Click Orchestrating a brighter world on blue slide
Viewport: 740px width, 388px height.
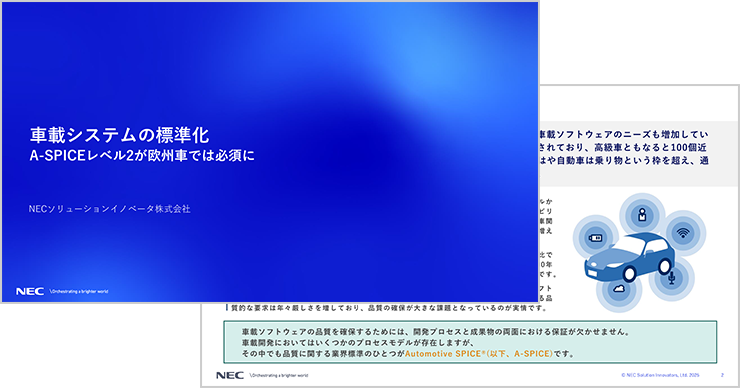(x=79, y=292)
